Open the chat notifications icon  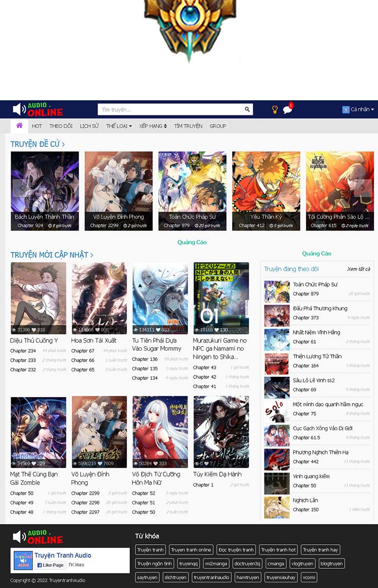pos(287,110)
